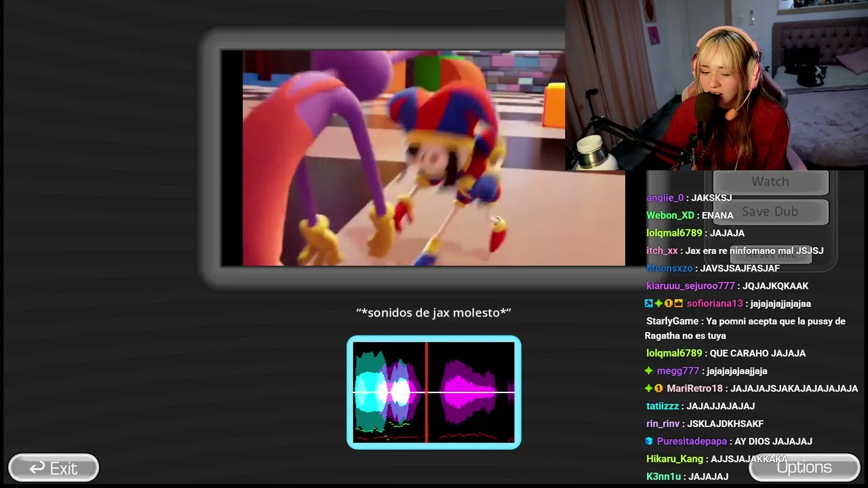Viewport: 868px width, 488px height.
Task: Select the StarlyGame username
Action: coord(673,321)
